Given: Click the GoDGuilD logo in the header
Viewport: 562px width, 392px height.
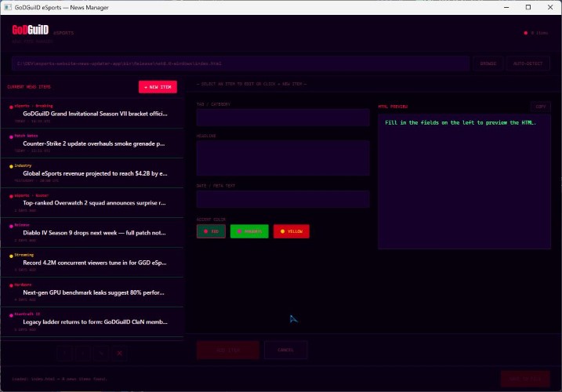Looking at the screenshot, I should (x=30, y=30).
